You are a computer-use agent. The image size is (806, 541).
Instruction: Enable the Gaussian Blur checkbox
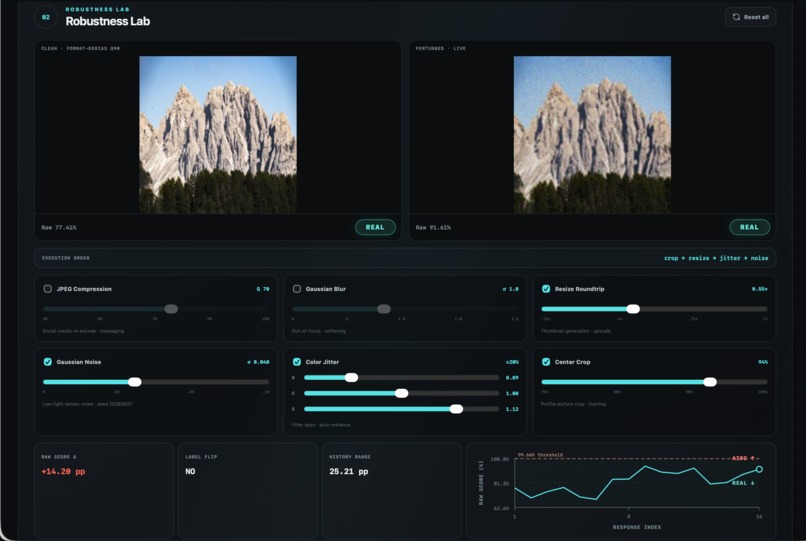pos(297,289)
